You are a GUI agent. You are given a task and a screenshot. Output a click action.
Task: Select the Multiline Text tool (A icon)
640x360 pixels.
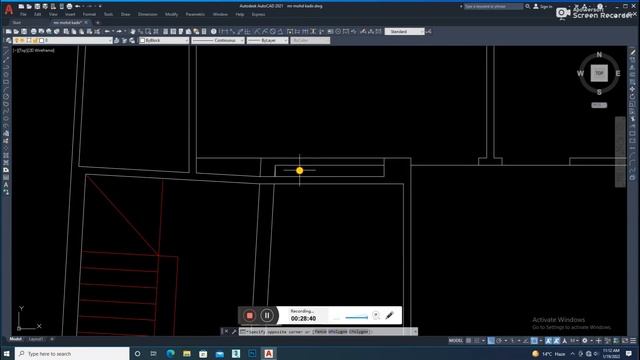(x=6, y=184)
